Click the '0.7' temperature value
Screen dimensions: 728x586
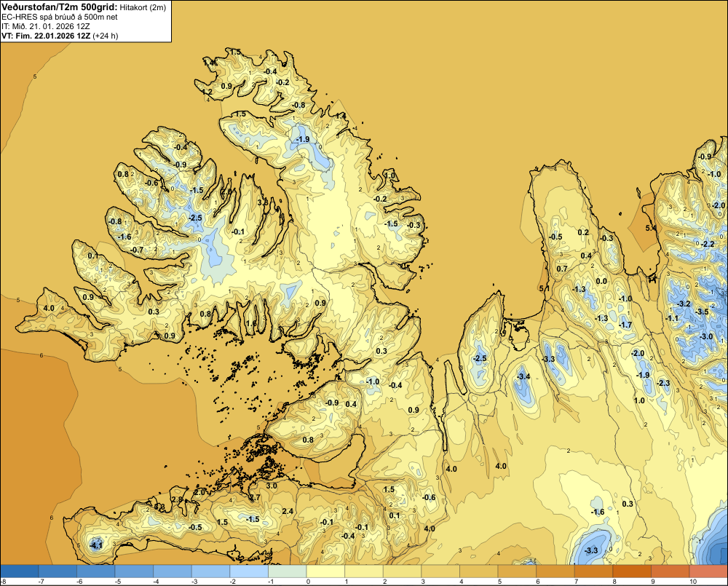pos(562,269)
